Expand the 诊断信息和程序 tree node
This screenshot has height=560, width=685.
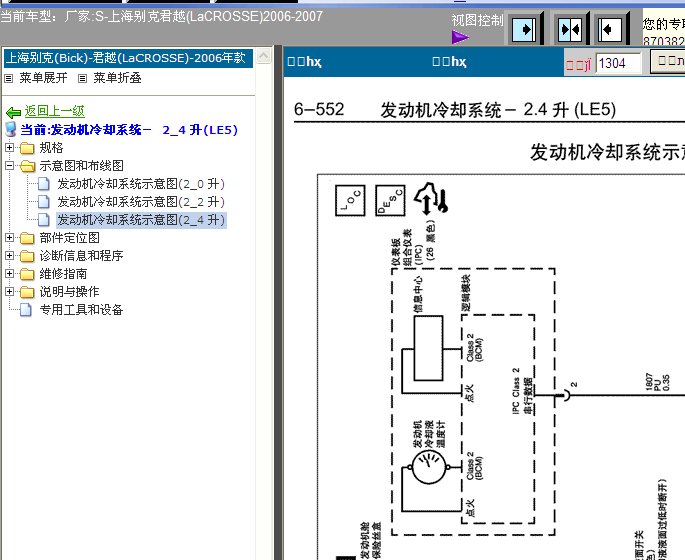9,256
